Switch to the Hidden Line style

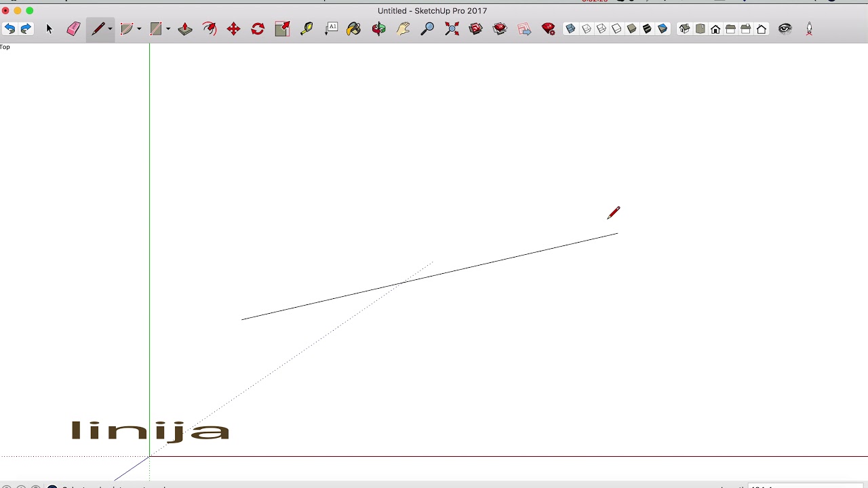click(x=616, y=28)
